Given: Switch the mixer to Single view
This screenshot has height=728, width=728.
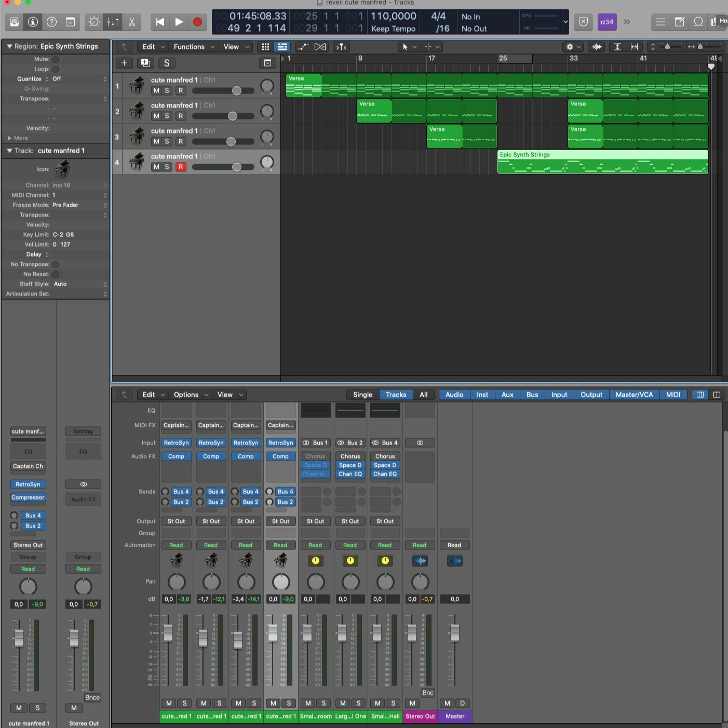Looking at the screenshot, I should (363, 395).
